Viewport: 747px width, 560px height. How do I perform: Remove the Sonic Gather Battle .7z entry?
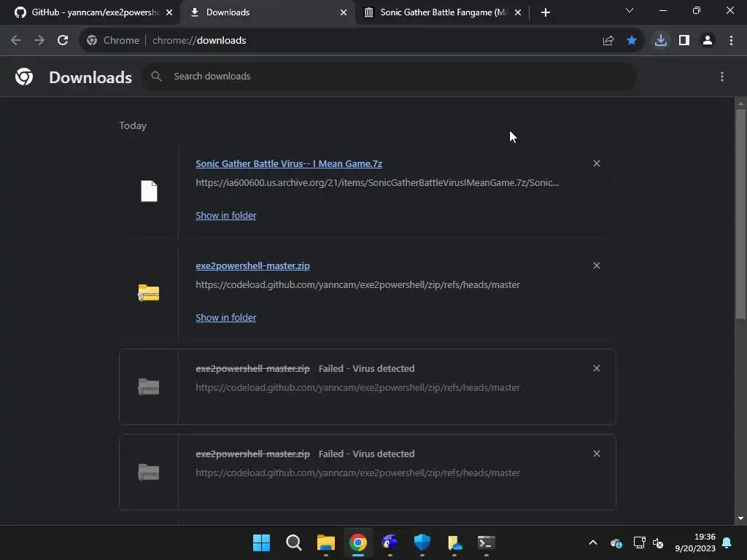597,163
